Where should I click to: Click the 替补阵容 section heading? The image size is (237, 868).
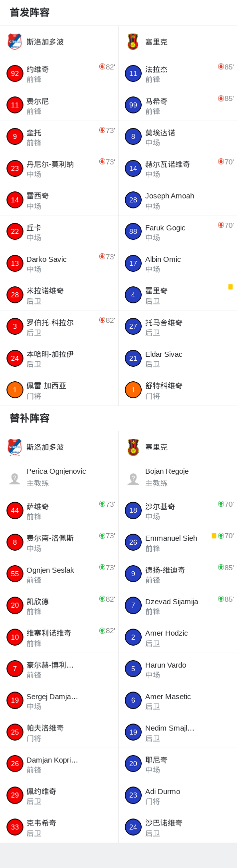[x=30, y=418]
